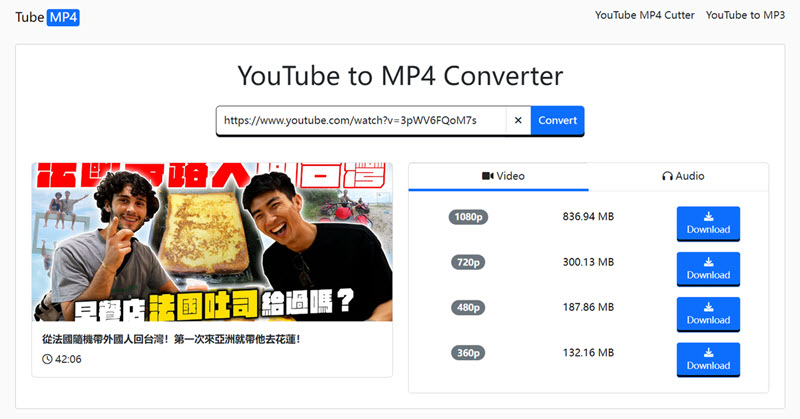Image resolution: width=800 pixels, height=419 pixels.
Task: Open the Tube MP4 logo homepage link
Action: (47, 17)
